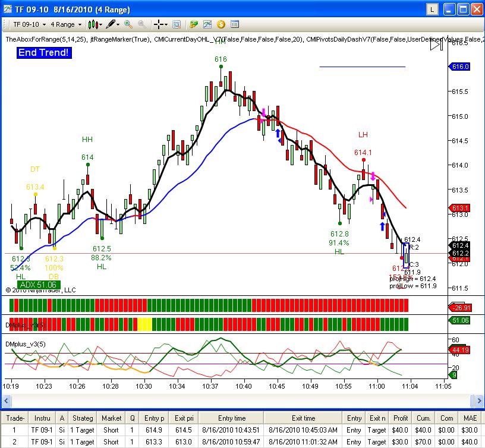Click the ADX 51.06 label
Screen dimensions: 485x448
coord(39,285)
